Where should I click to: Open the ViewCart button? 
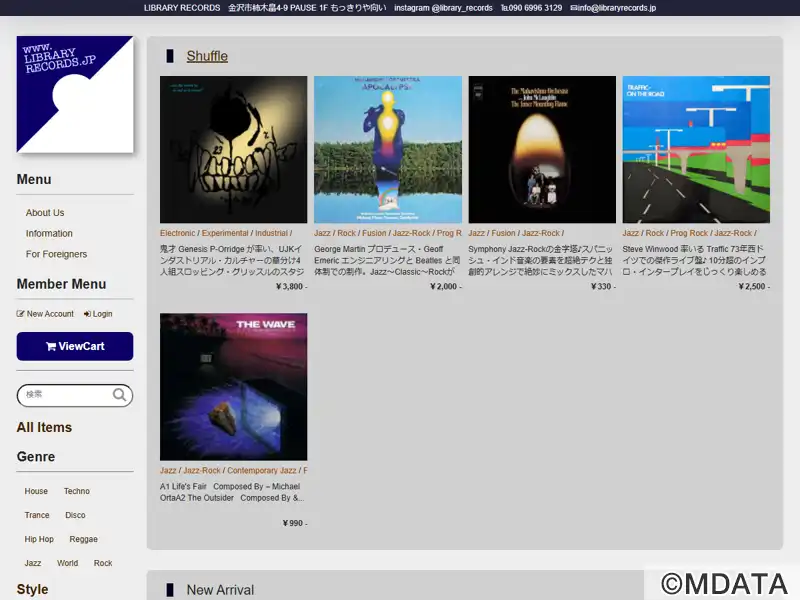point(75,346)
